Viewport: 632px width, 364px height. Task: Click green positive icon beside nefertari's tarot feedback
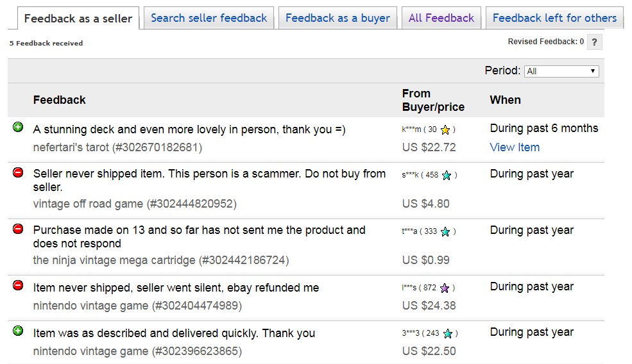(18, 128)
